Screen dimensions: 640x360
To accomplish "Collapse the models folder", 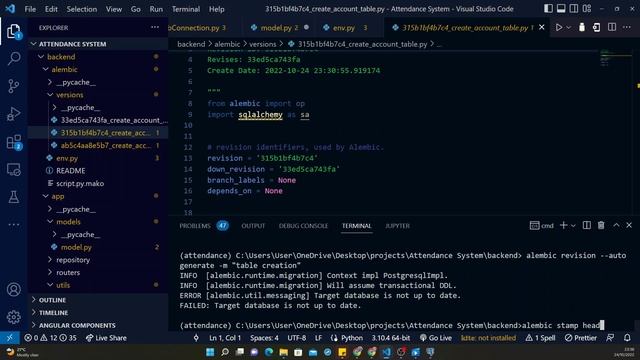I will click(x=98, y=222).
